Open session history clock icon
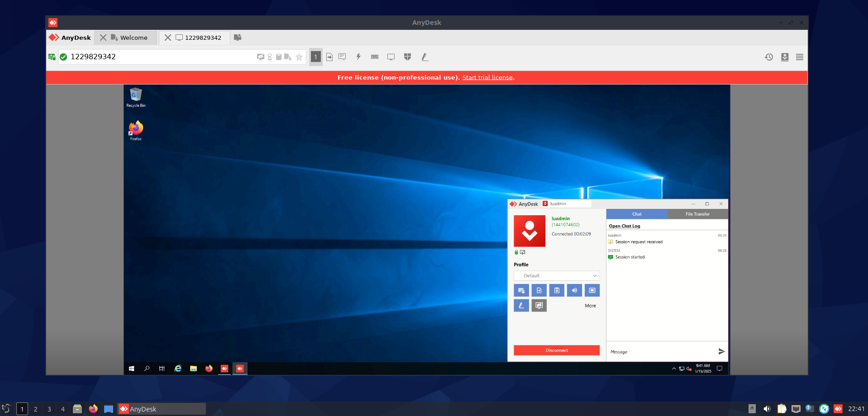868x416 pixels. pyautogui.click(x=769, y=57)
